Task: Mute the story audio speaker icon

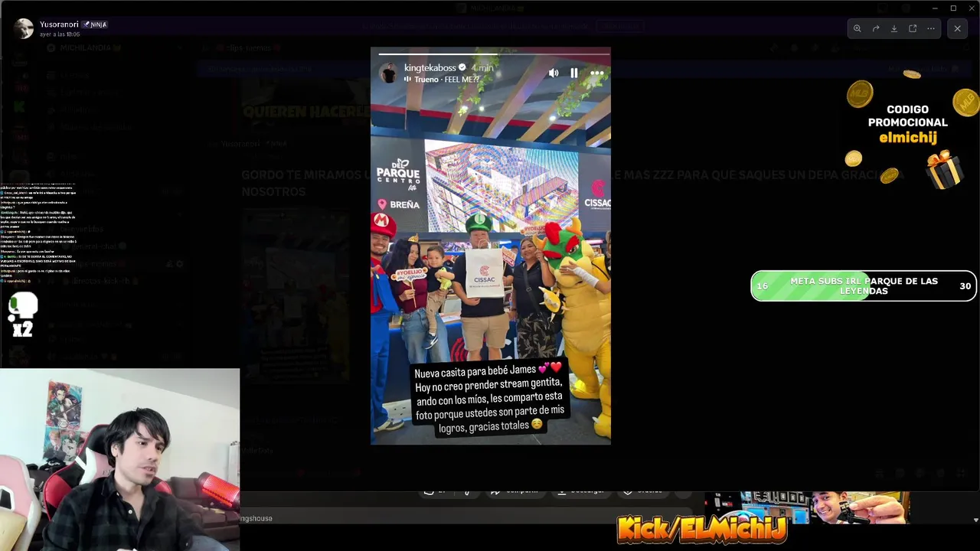Action: tap(554, 73)
